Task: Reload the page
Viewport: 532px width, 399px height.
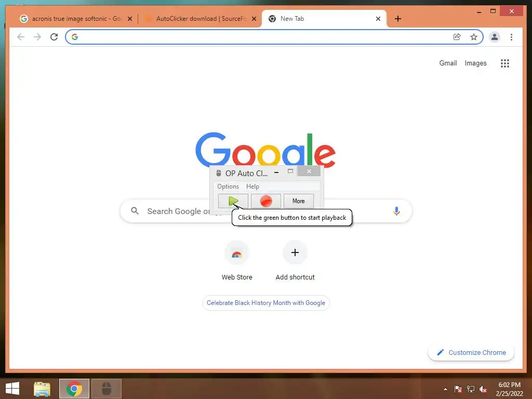Action: coord(54,37)
